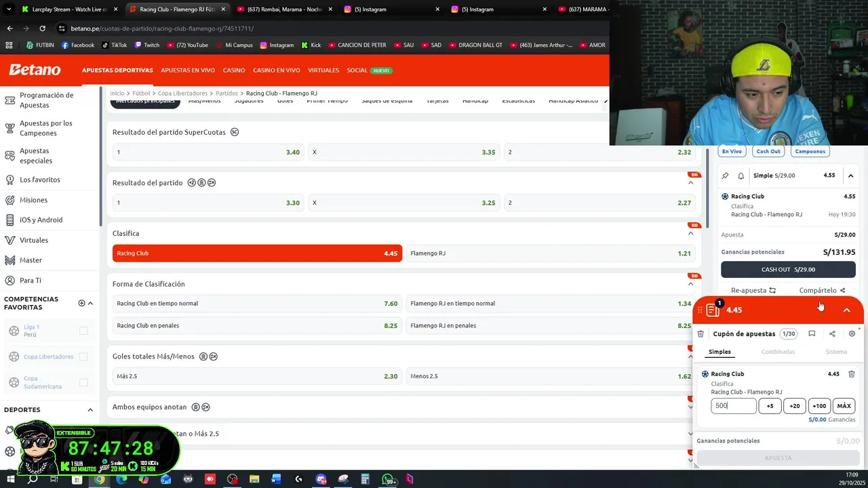Add +100 to stake

pyautogui.click(x=819, y=406)
